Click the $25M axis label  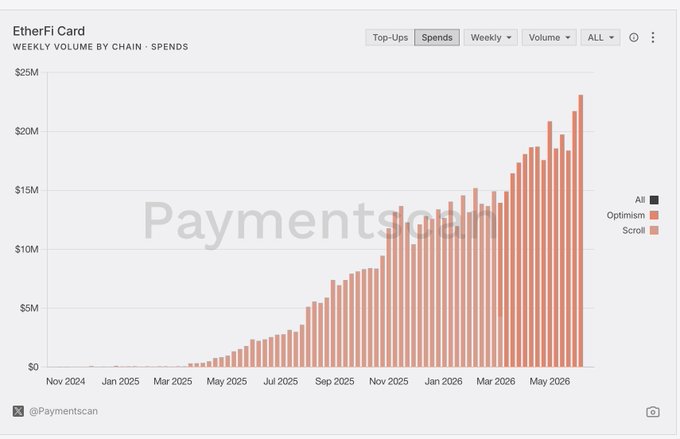pos(26,72)
